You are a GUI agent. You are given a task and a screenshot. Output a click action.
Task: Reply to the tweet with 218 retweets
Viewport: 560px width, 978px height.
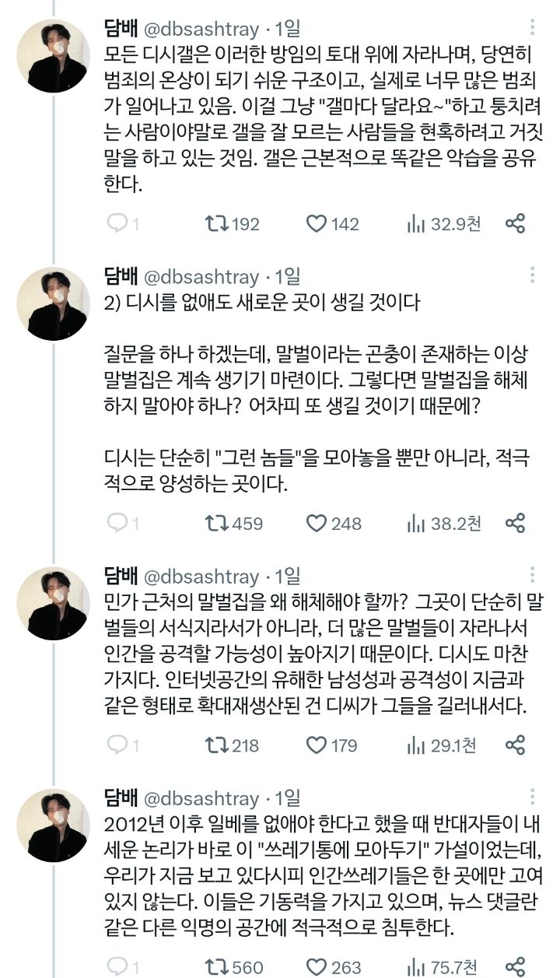[x=117, y=745]
